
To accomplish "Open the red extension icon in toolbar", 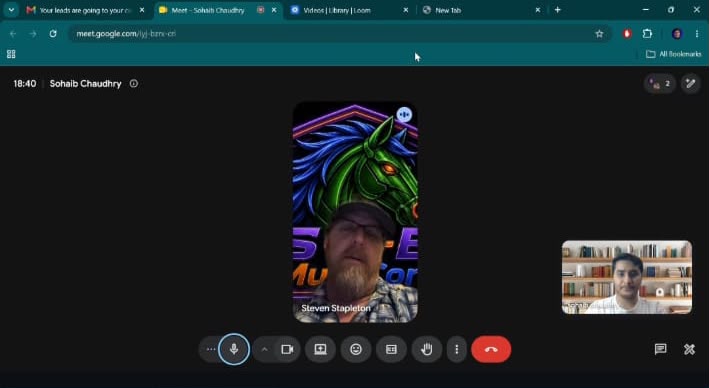I will pos(627,33).
